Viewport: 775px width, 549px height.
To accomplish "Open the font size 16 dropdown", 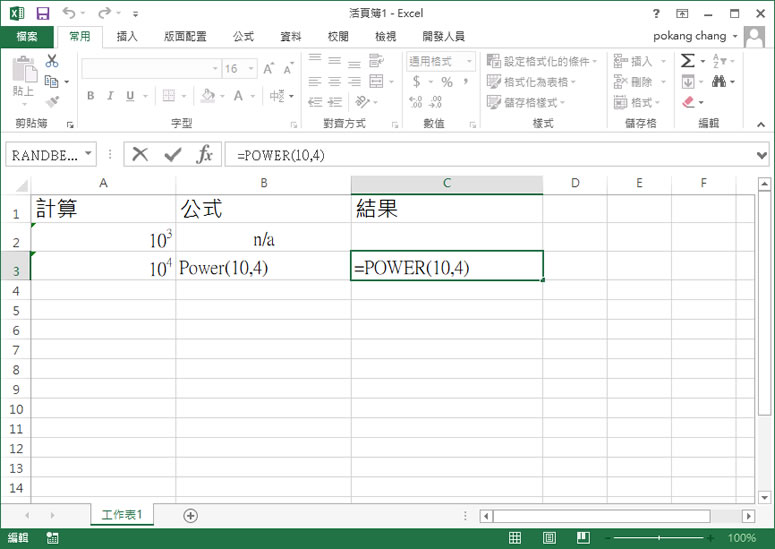I will (251, 69).
